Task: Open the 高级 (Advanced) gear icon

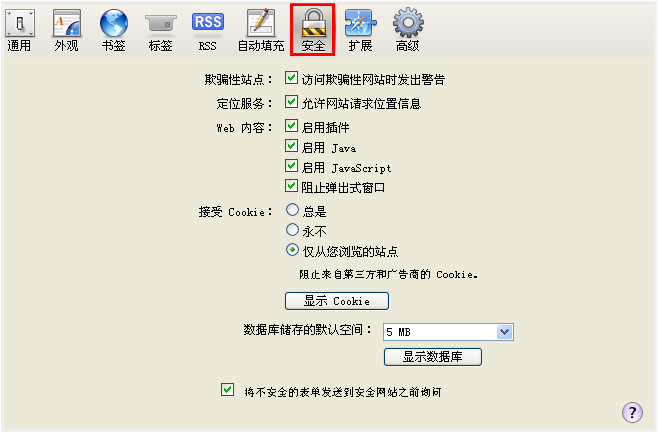Action: pos(408,30)
